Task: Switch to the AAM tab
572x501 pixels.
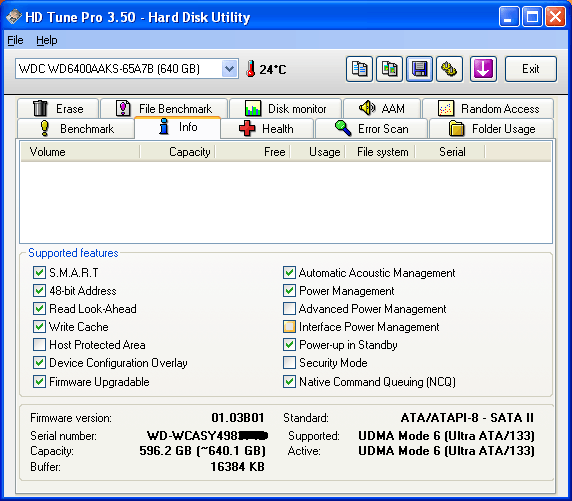Action: (382, 108)
